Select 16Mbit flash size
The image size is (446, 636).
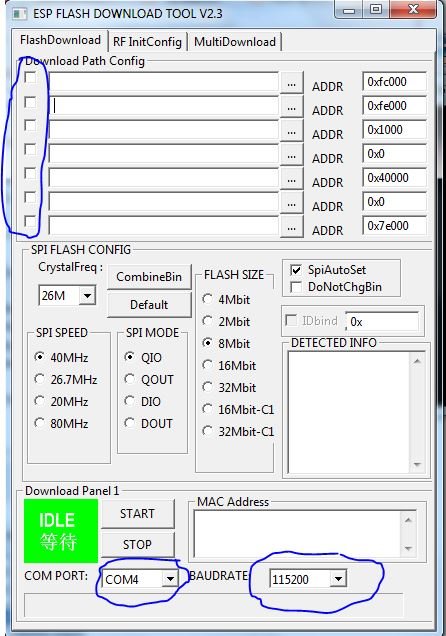click(x=207, y=365)
